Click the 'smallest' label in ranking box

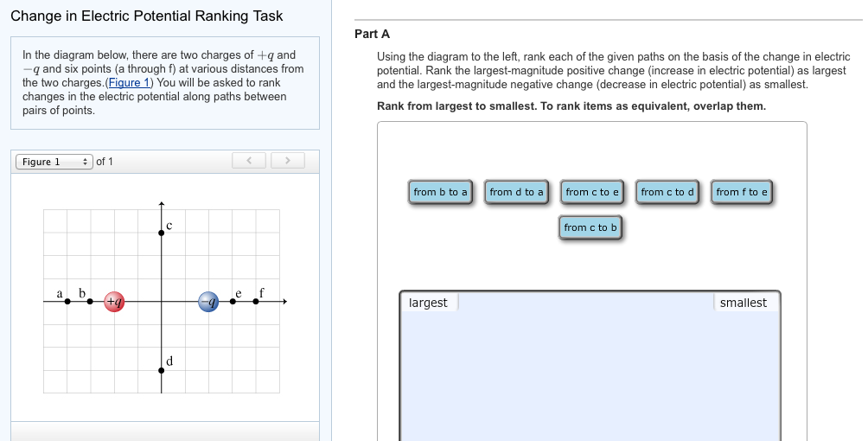pos(744,303)
